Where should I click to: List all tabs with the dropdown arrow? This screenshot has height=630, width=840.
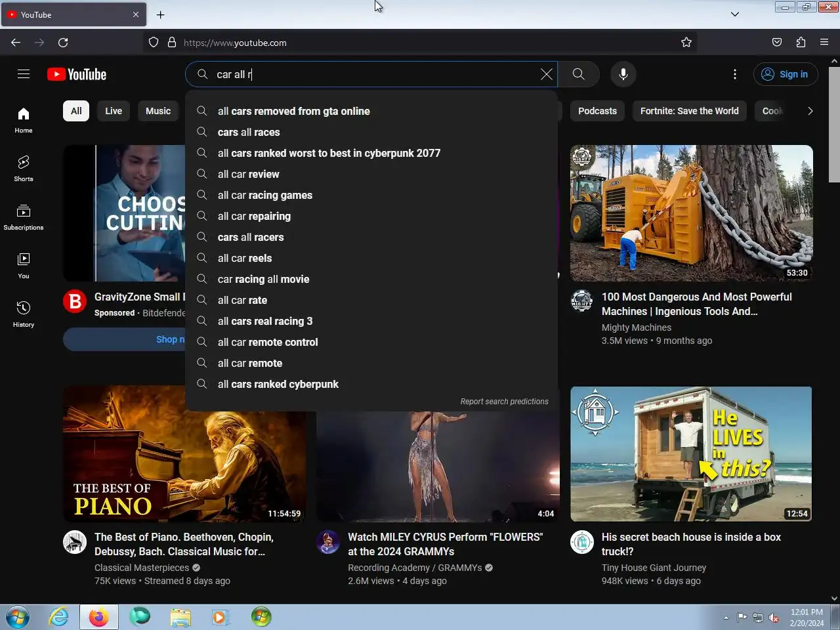[735, 14]
